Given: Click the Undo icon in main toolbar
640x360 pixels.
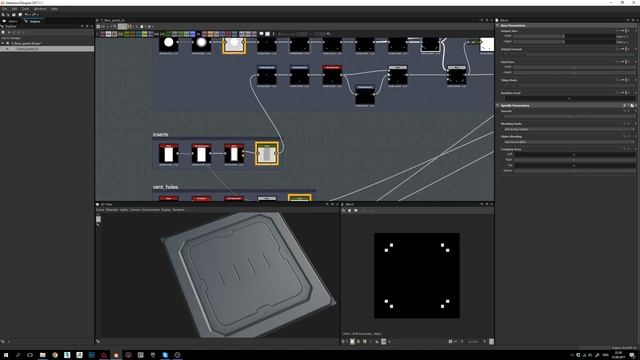Looking at the screenshot, I should click(x=27, y=15).
